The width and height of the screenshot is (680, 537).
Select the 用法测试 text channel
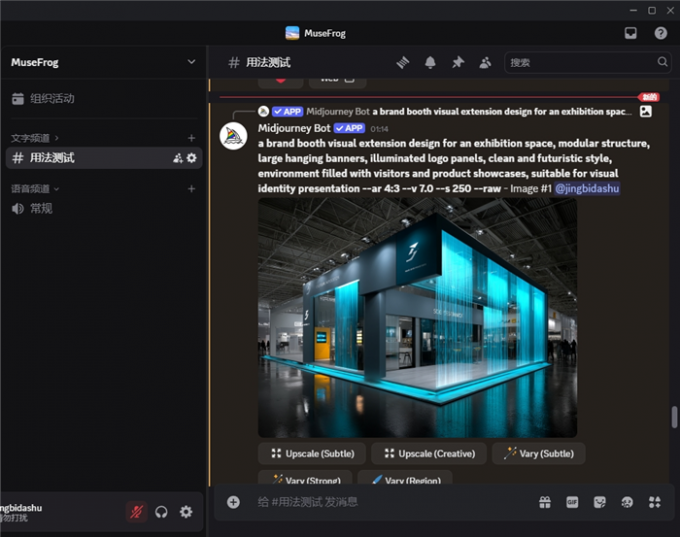(x=103, y=158)
